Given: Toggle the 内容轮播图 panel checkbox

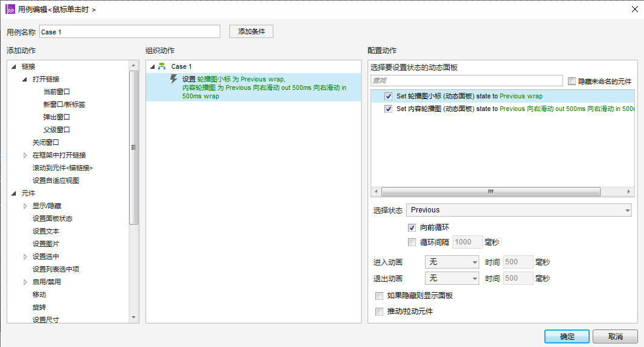Looking at the screenshot, I should 388,109.
